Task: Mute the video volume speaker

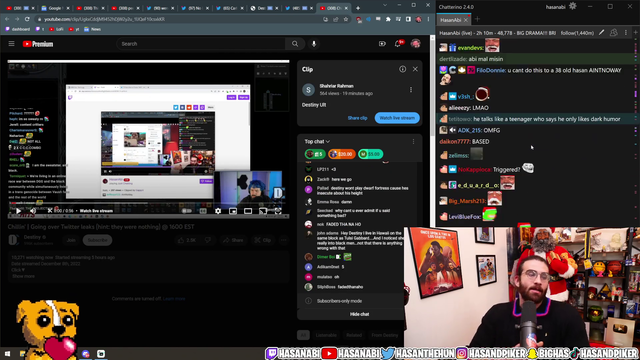Action: [33, 211]
